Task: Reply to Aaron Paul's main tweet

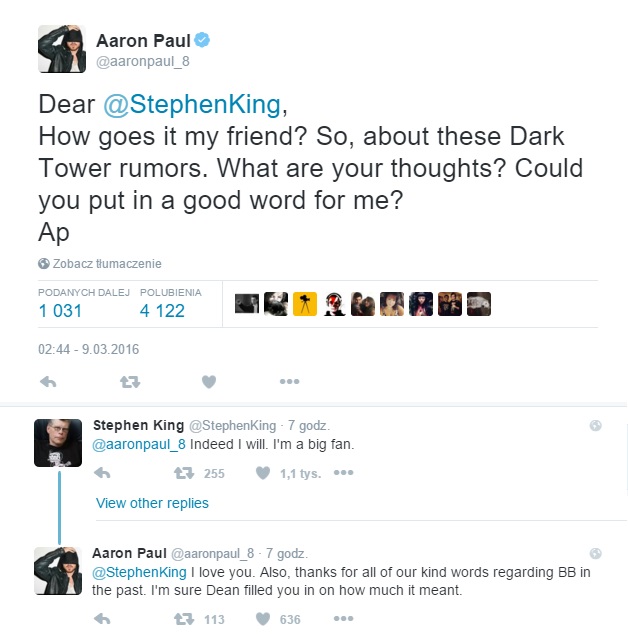Action: point(46,381)
